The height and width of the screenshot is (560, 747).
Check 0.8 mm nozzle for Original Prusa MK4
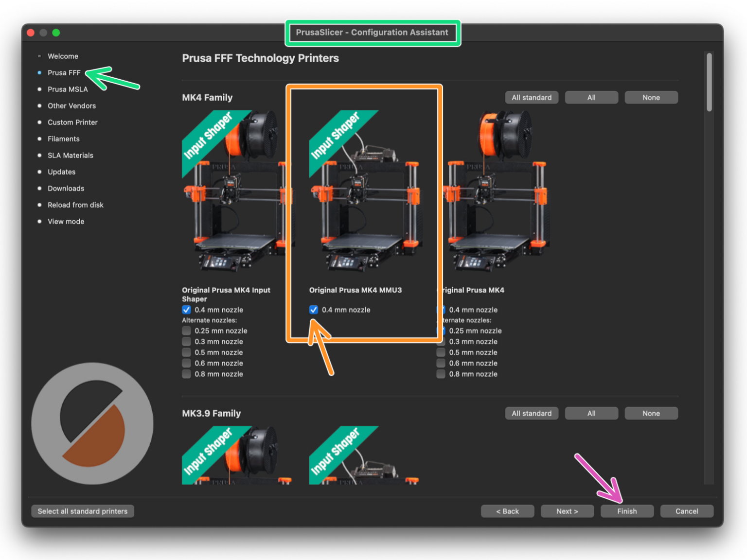click(x=441, y=374)
